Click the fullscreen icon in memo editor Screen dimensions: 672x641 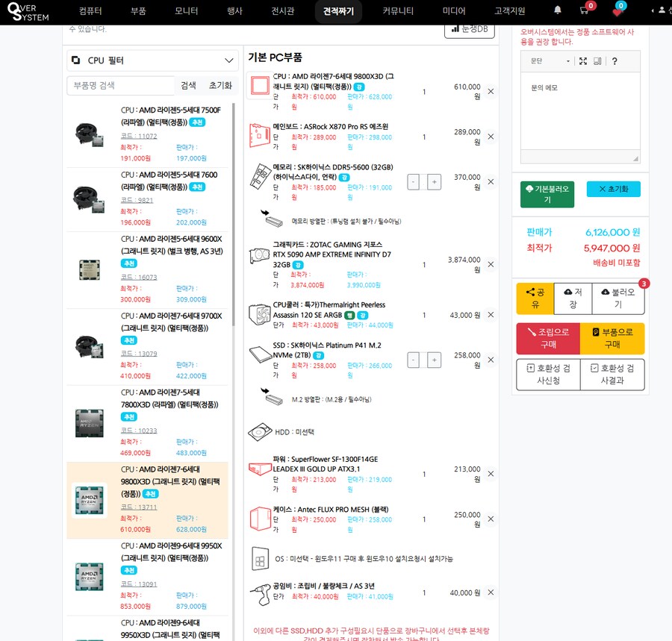[x=583, y=61]
